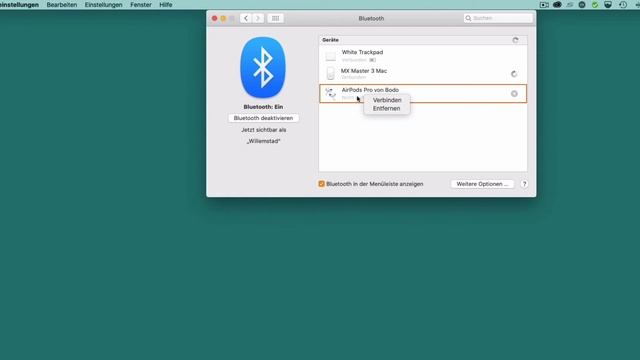Click the Bluetooth deaktivieren button
Image resolution: width=640 pixels, height=360 pixels.
point(263,118)
